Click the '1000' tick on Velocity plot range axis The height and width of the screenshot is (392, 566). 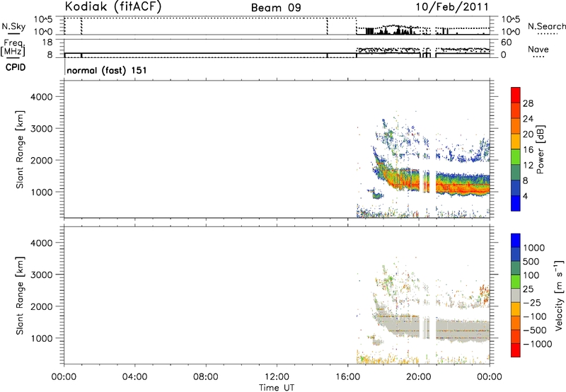(41, 338)
